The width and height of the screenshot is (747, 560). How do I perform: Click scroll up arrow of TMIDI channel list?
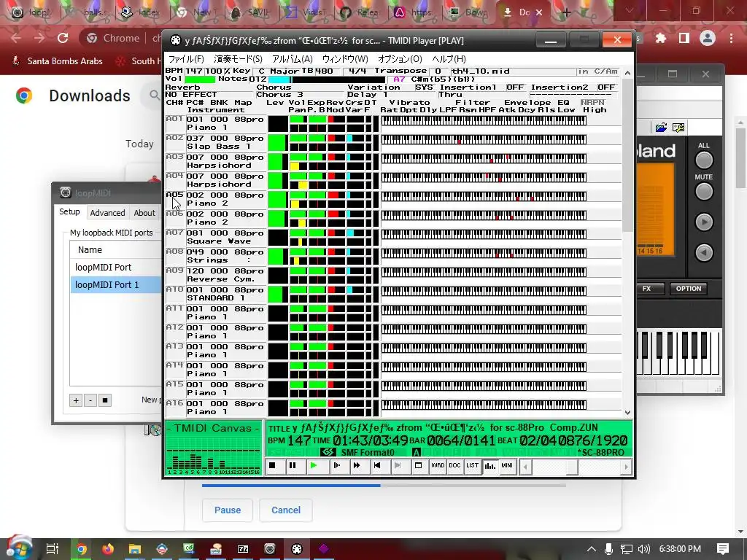[628, 74]
